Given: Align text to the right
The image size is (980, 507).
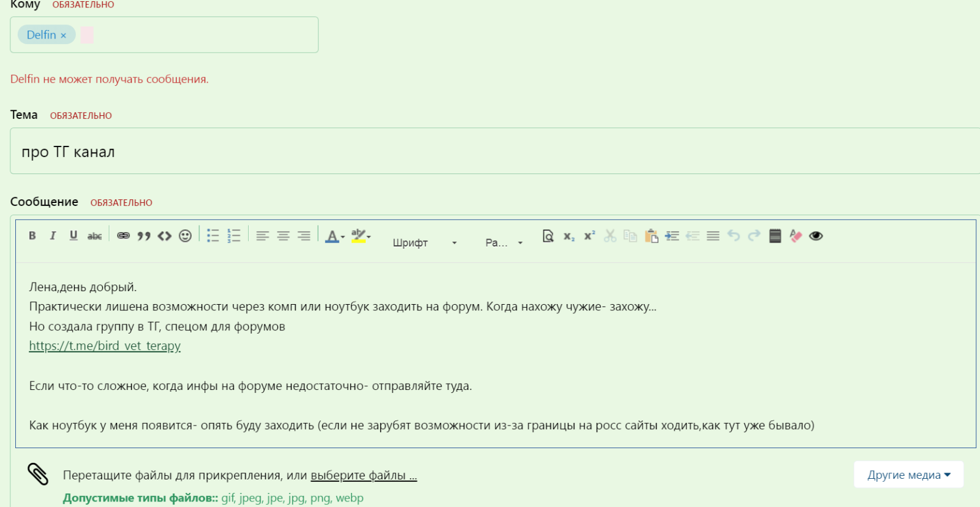Looking at the screenshot, I should [304, 235].
